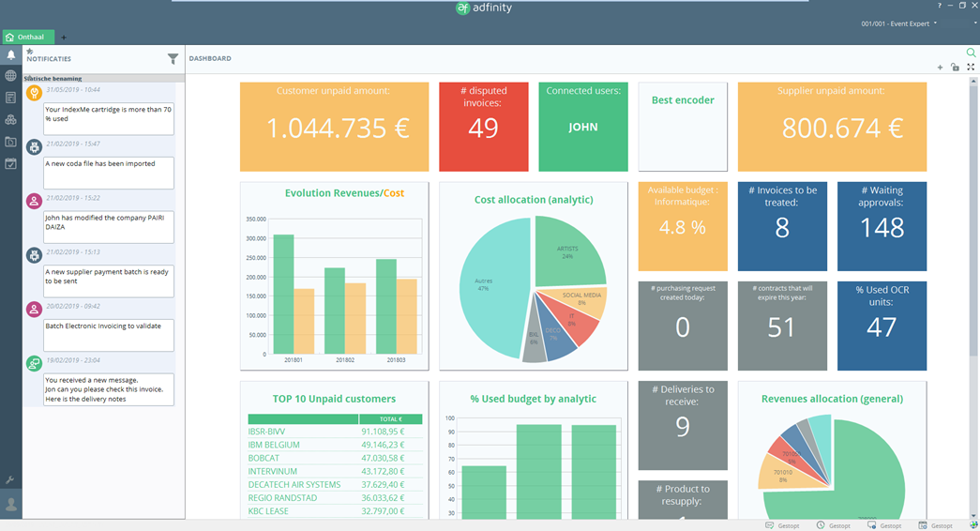Toggle the last Gestopt status indicator

935,525
